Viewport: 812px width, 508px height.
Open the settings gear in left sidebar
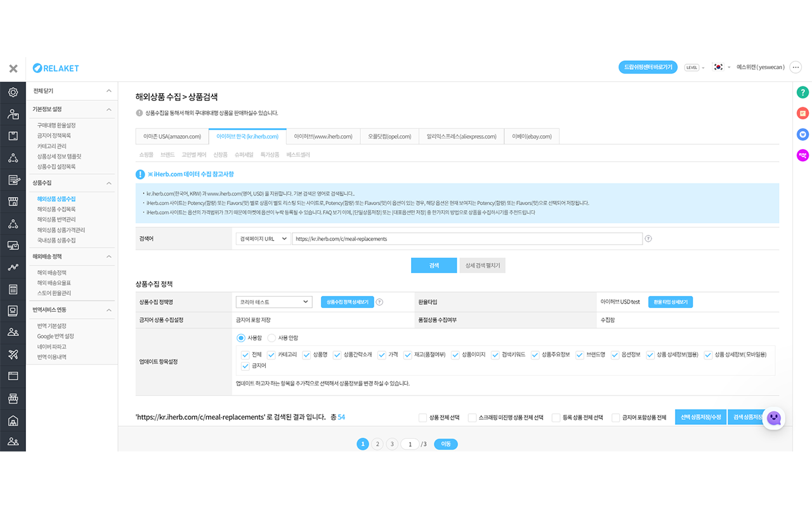pos(13,93)
